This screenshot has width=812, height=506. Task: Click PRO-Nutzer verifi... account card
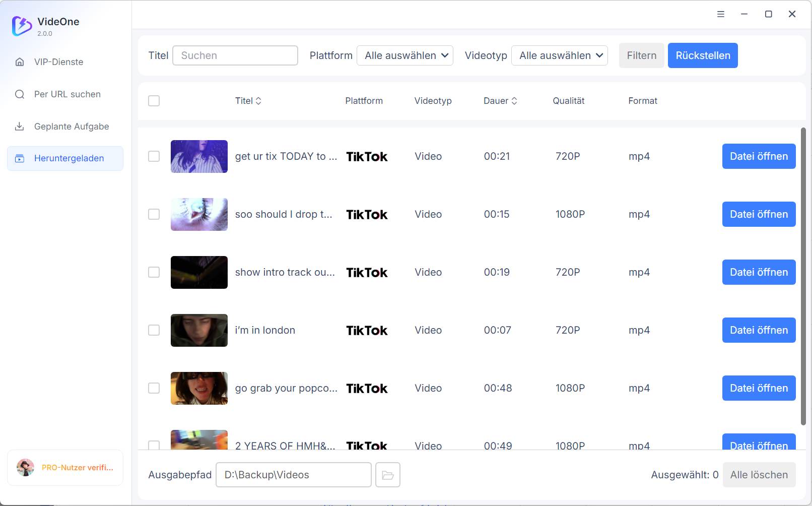[x=65, y=468]
